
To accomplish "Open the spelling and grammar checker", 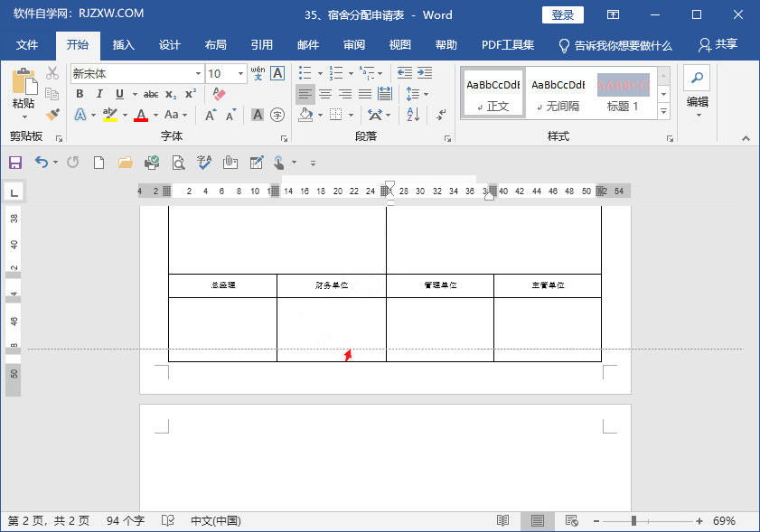I will (x=203, y=163).
